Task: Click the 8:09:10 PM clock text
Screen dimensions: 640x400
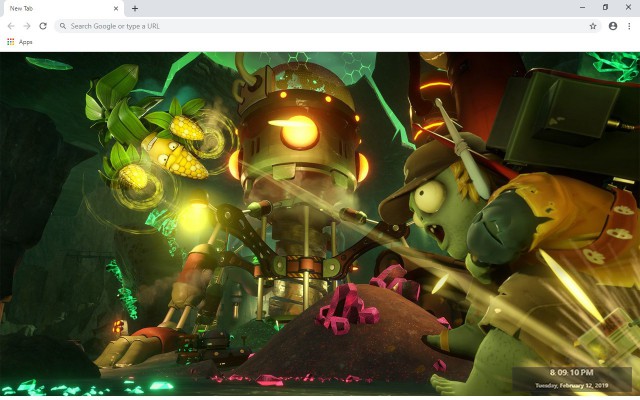Action: click(571, 372)
